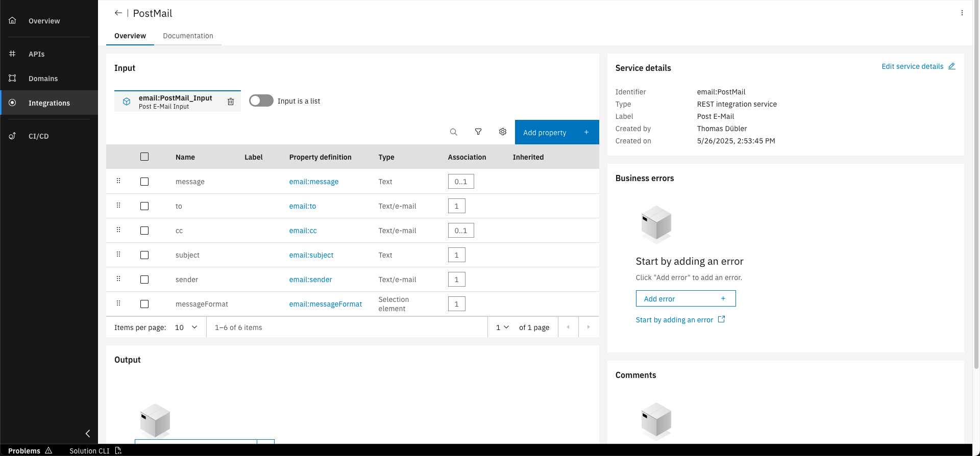
Task: Open Overview in the sidebar menu
Action: (49, 21)
